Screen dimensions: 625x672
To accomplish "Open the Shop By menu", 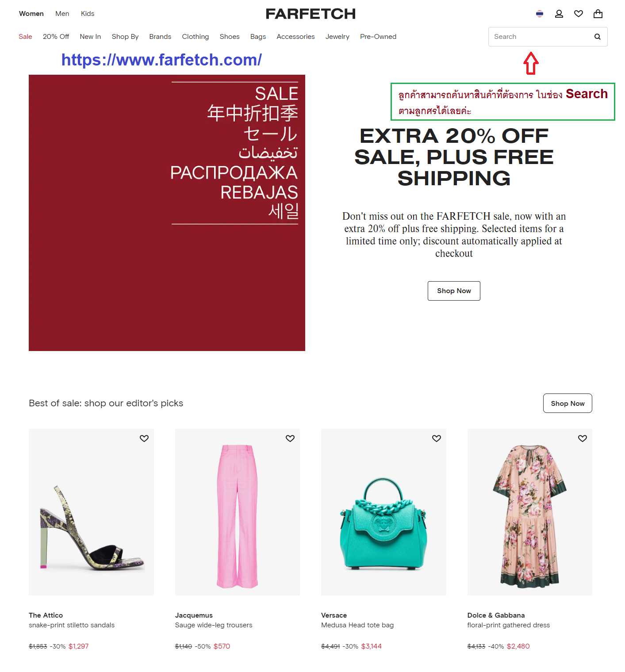I will click(125, 37).
